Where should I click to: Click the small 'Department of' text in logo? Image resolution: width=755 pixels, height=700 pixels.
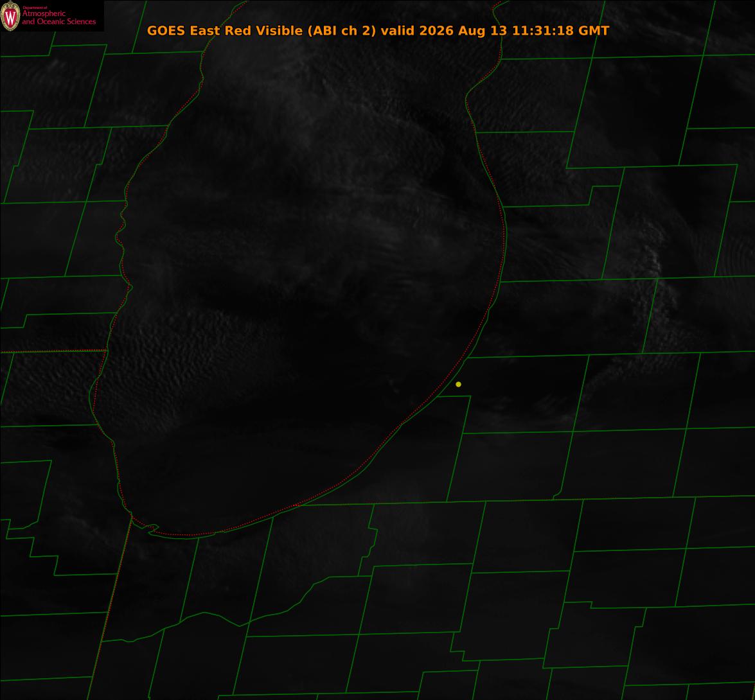[35, 8]
